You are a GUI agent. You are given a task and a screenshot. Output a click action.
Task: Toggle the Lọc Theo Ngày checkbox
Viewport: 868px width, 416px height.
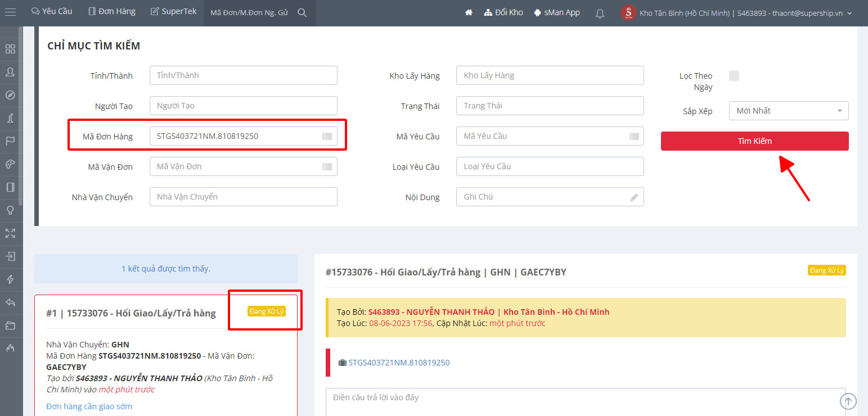point(734,76)
